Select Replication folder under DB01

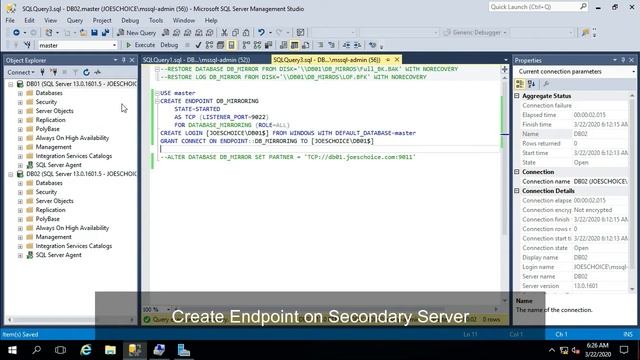(x=50, y=120)
